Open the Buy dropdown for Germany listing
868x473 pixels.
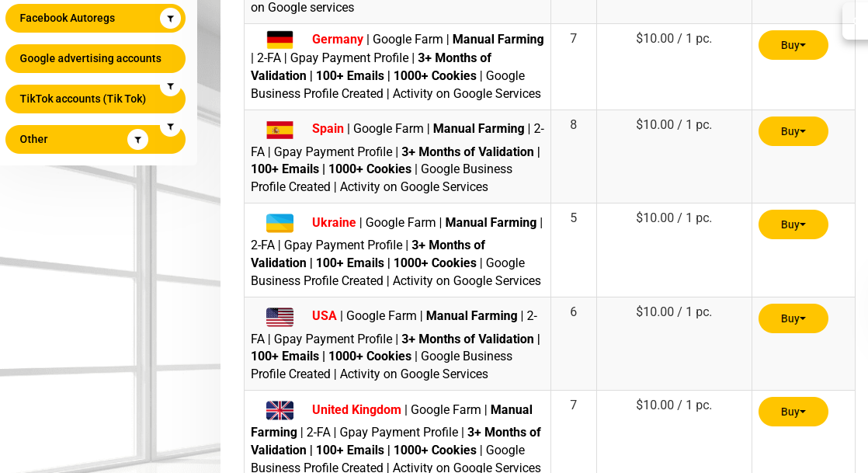point(793,45)
